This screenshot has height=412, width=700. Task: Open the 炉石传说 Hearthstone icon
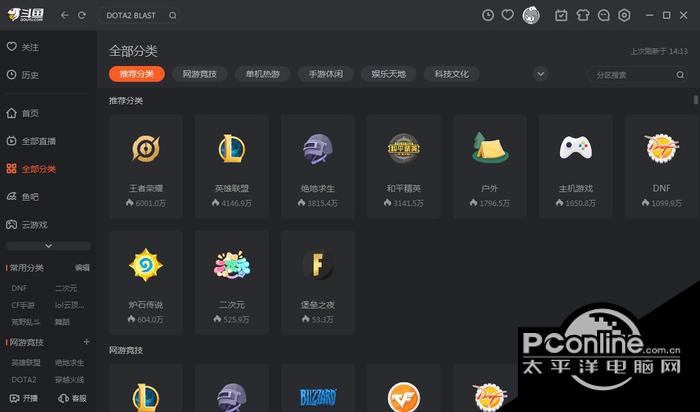coord(146,265)
